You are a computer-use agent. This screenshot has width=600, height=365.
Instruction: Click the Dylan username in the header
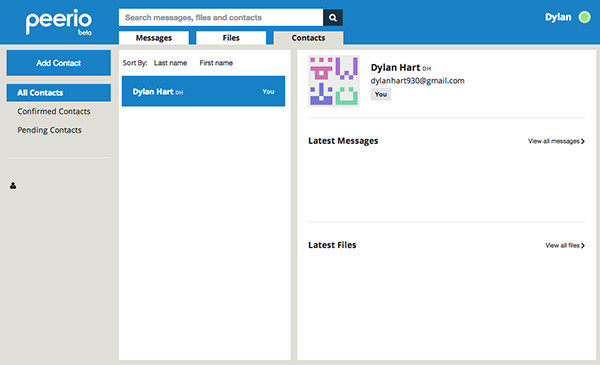[x=558, y=17]
